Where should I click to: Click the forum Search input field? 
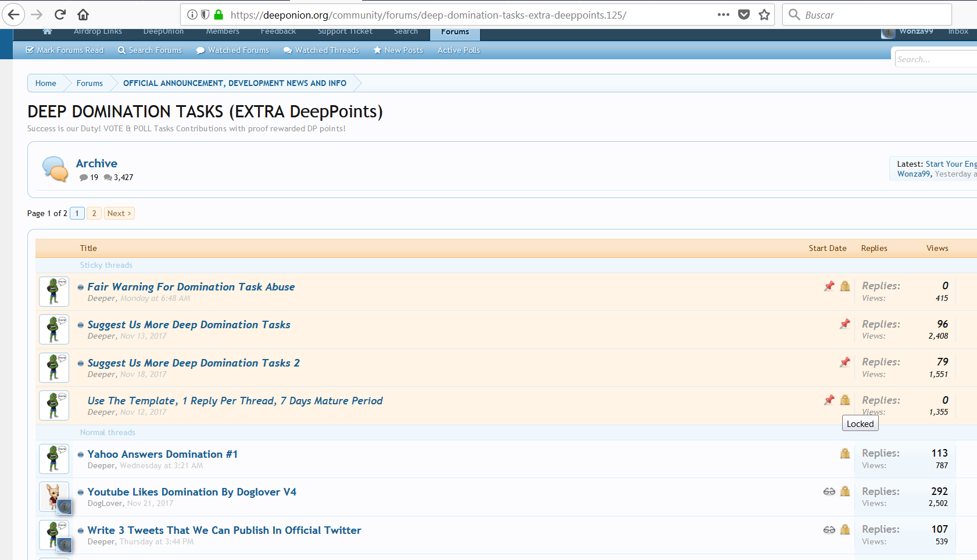[935, 59]
